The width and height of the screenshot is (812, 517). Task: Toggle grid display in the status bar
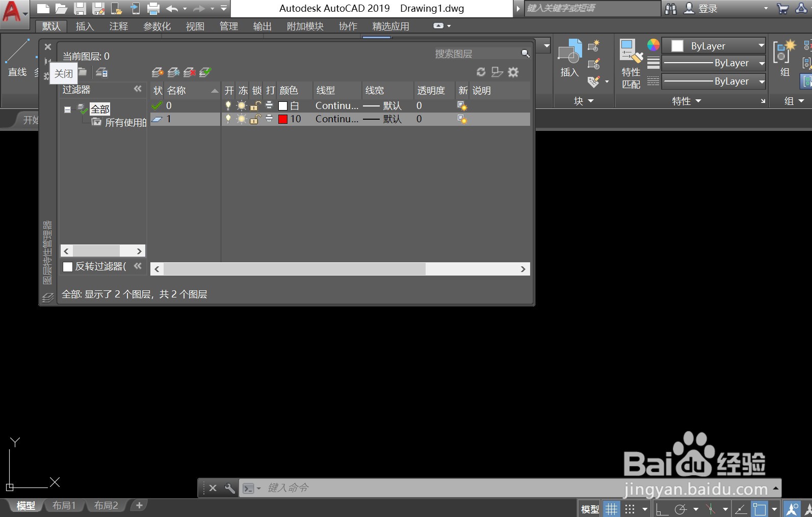coord(611,509)
